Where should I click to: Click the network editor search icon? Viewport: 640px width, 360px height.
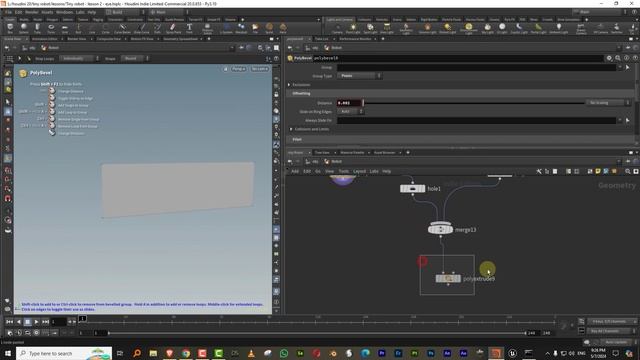[627, 171]
